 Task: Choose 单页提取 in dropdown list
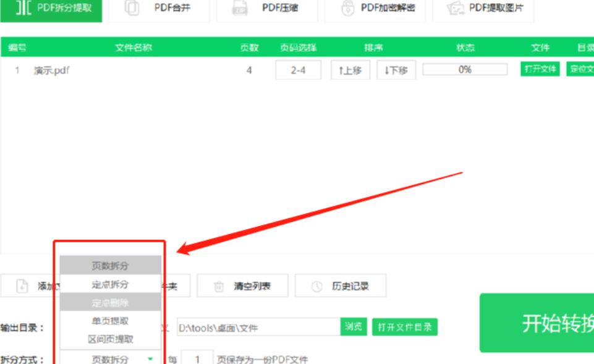tap(110, 321)
